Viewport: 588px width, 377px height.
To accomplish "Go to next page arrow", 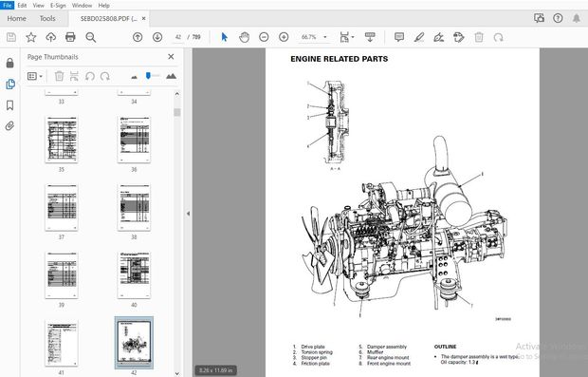I will (157, 37).
